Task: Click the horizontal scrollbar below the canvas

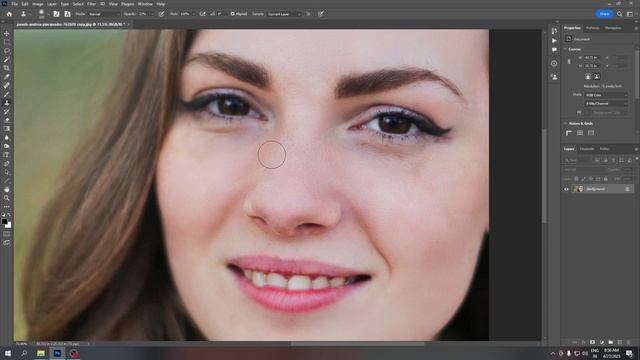Action: point(357,344)
